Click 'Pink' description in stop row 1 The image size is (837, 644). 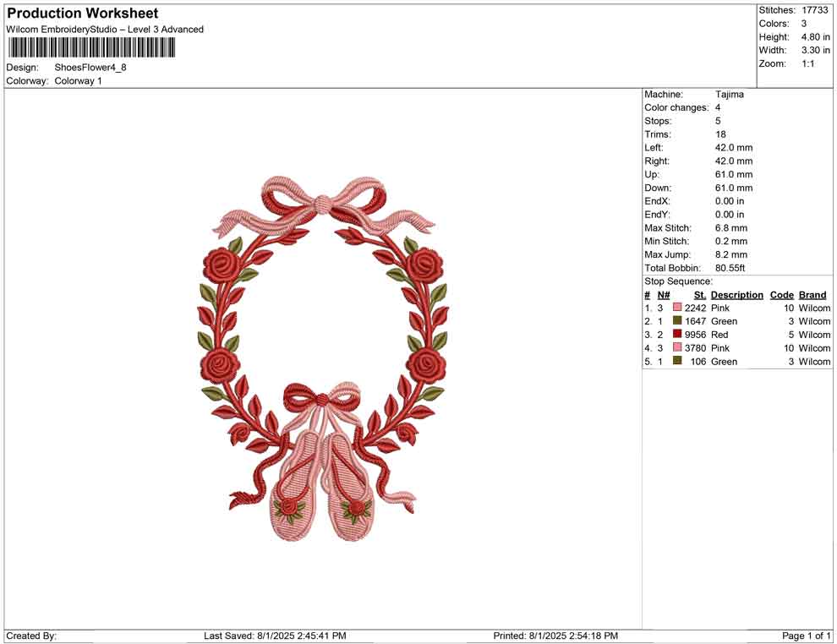point(720,308)
